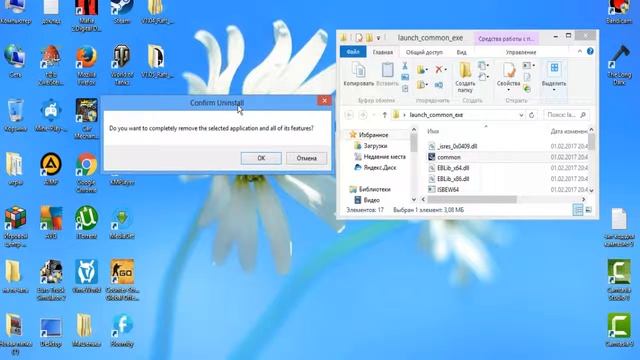Open the Bandicam desktop shortcut

(x=619, y=11)
